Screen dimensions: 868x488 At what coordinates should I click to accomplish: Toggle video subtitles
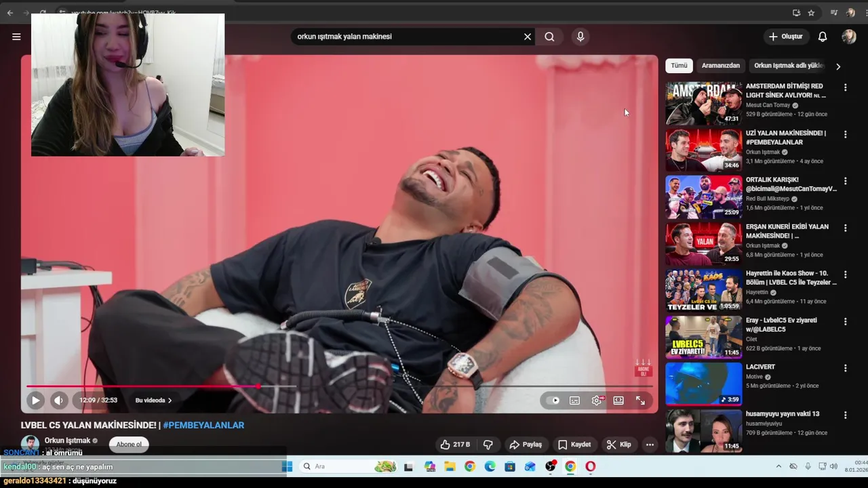(574, 401)
